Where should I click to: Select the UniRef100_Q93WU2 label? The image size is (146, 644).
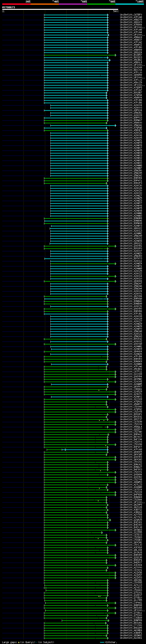131,635
